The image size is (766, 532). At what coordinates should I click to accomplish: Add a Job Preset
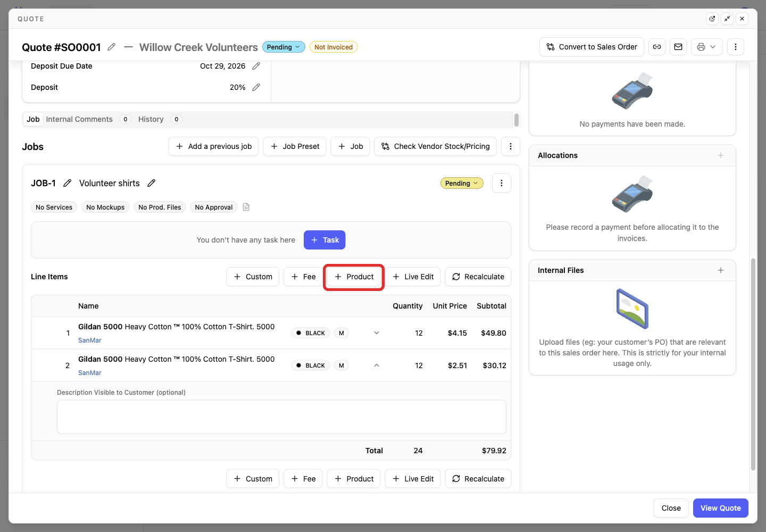(x=295, y=146)
